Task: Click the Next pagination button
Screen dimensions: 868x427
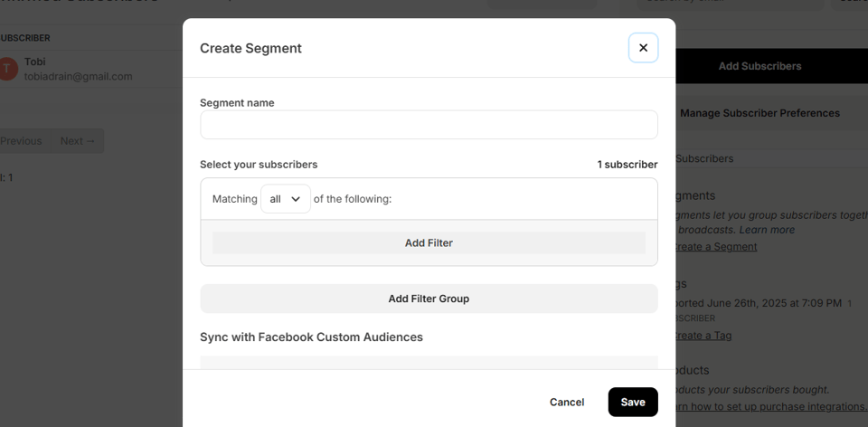Action: [78, 140]
